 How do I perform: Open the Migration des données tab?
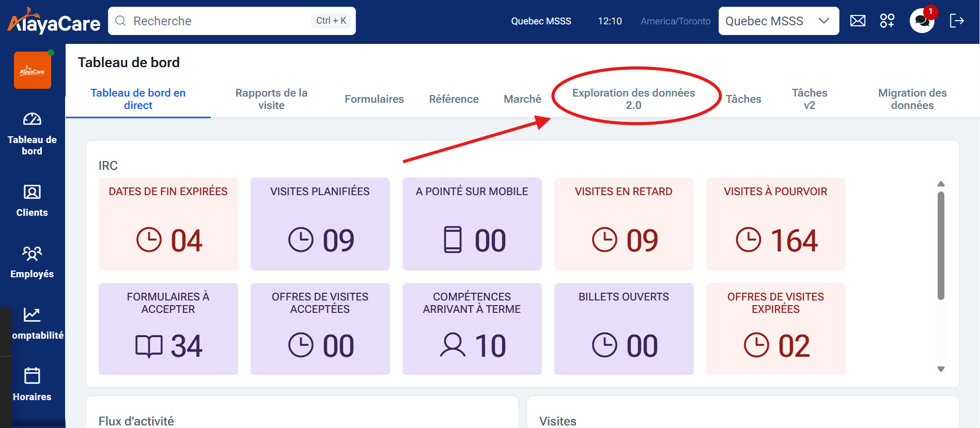tap(912, 99)
